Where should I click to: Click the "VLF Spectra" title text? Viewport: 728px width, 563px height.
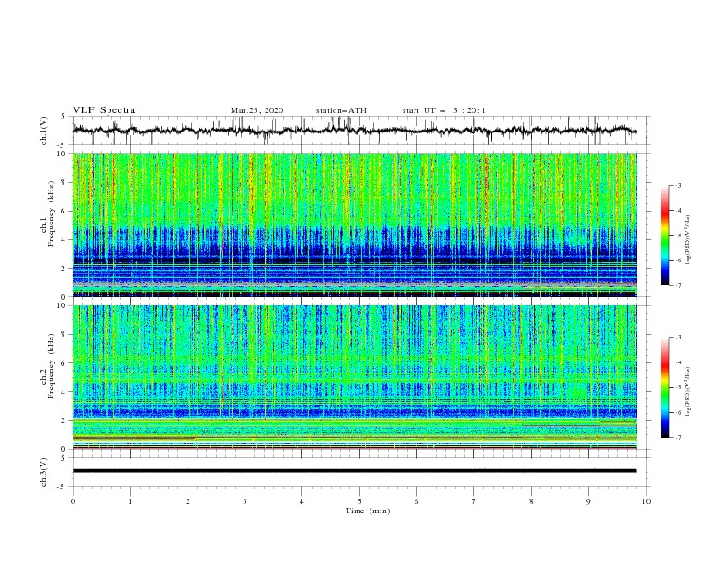click(104, 110)
